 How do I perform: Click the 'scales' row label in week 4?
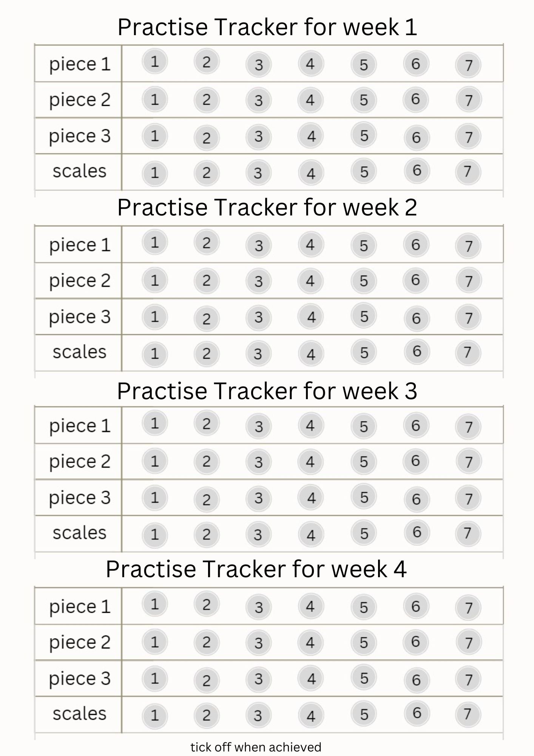tap(79, 714)
